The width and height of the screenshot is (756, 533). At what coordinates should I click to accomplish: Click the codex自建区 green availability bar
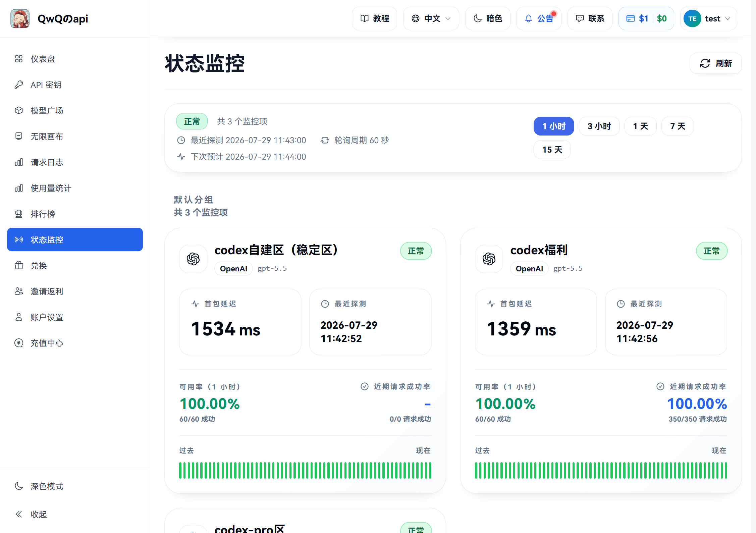305,470
